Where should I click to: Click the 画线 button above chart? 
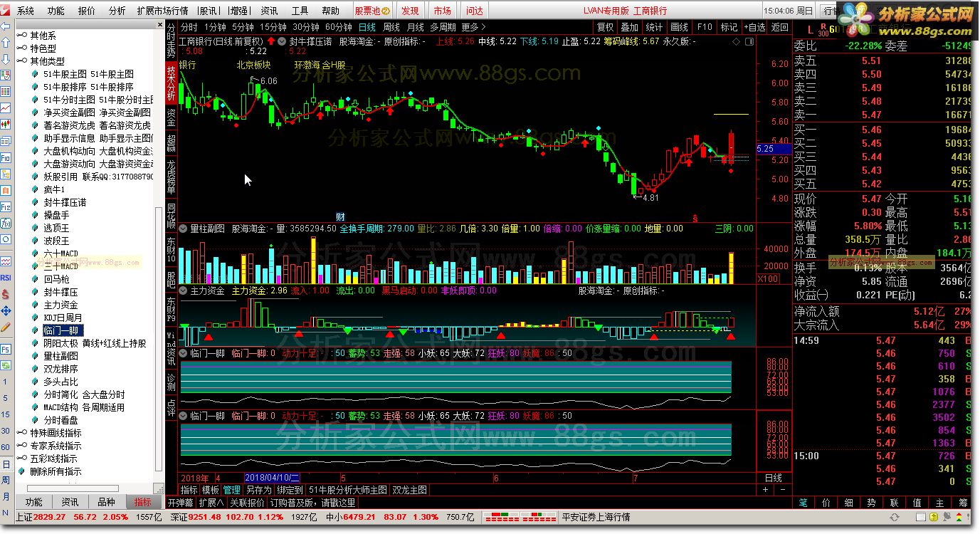tap(679, 27)
